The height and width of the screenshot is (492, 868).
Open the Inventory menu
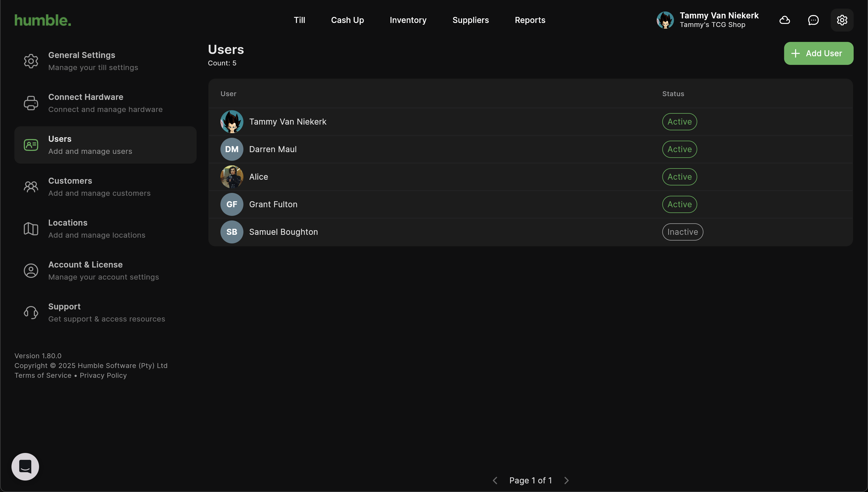click(408, 20)
